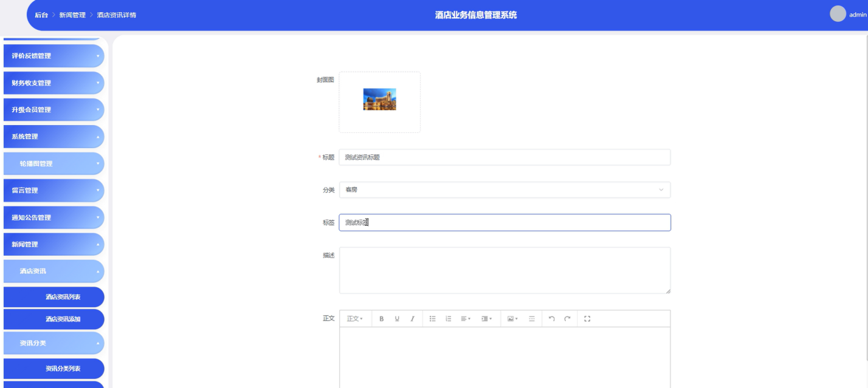Viewport: 868px width, 388px height.
Task: Click the 酒店业务信息管理系统 title
Action: tap(476, 15)
